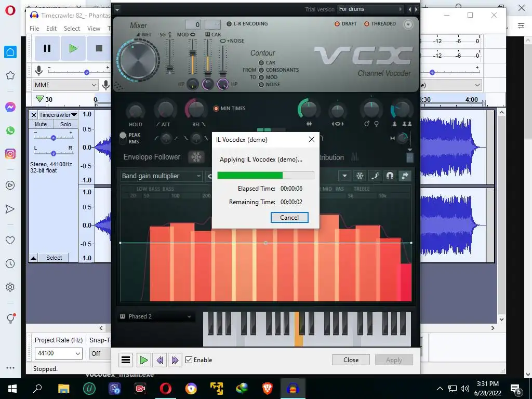Click the arrow export icon in band toolbar
Viewport: 532px width, 399px height.
tap(405, 176)
